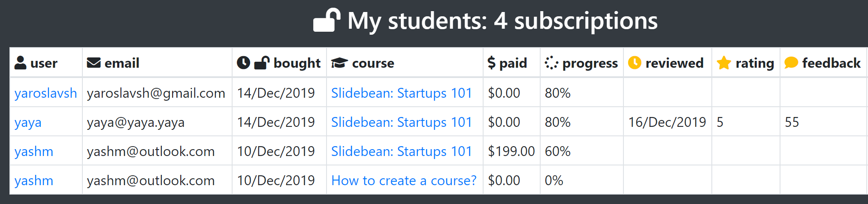
Task: Click the dollar sign paid icon
Action: (x=491, y=63)
